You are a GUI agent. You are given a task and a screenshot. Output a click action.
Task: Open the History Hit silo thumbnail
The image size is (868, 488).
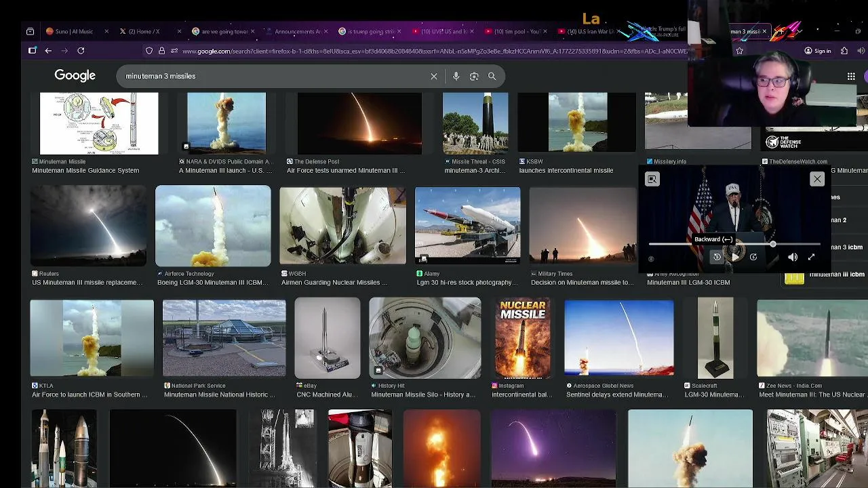click(x=425, y=338)
